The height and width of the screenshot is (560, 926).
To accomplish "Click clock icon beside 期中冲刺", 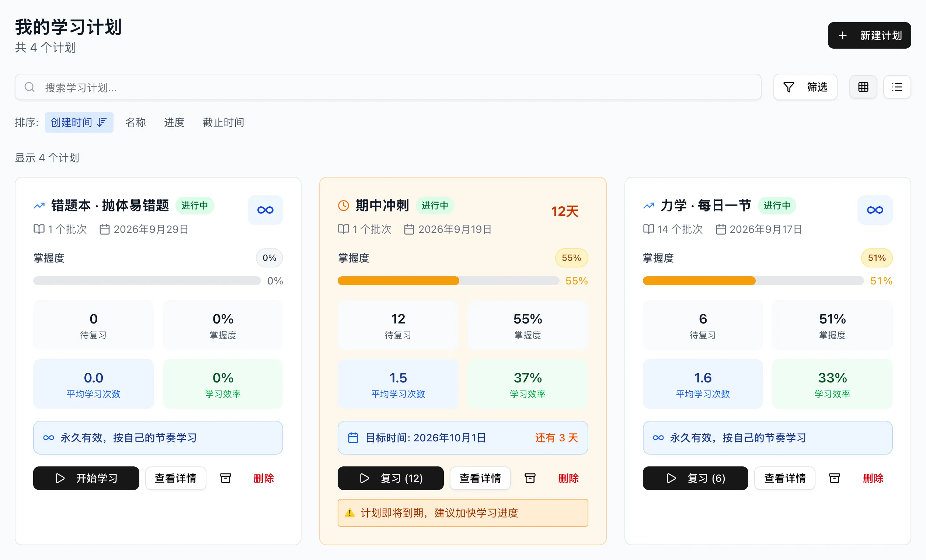I will pyautogui.click(x=343, y=206).
